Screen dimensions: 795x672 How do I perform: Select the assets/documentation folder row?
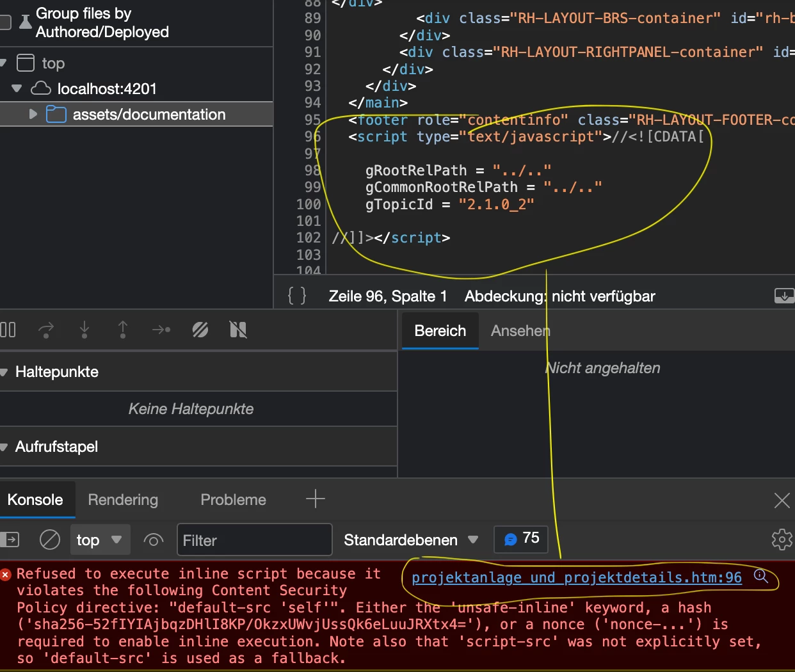(136, 114)
